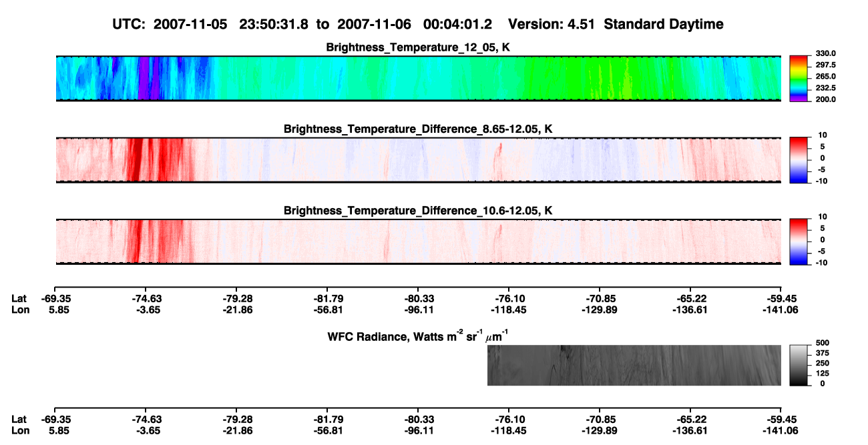Click the '10' tick on the 8.65-12.05 colorbar
This screenshot has width=868, height=445.
click(x=821, y=135)
